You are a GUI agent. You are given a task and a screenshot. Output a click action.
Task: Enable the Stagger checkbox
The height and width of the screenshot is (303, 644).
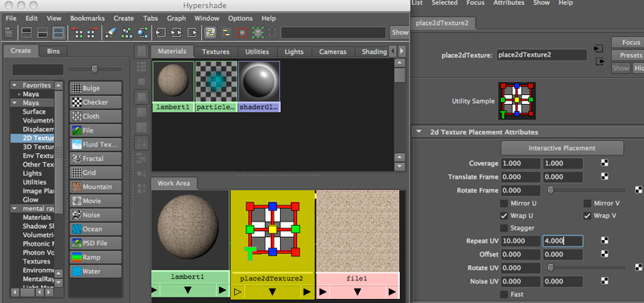[x=504, y=228]
